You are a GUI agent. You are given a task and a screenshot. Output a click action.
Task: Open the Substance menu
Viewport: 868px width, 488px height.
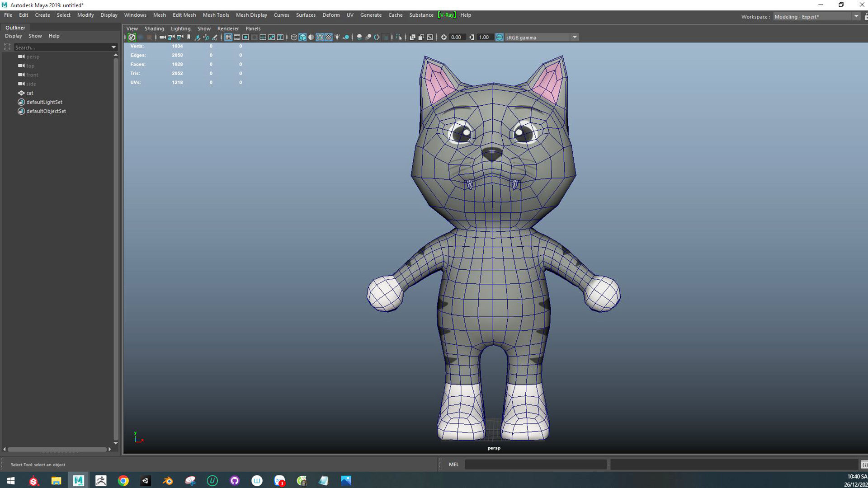[421, 15]
